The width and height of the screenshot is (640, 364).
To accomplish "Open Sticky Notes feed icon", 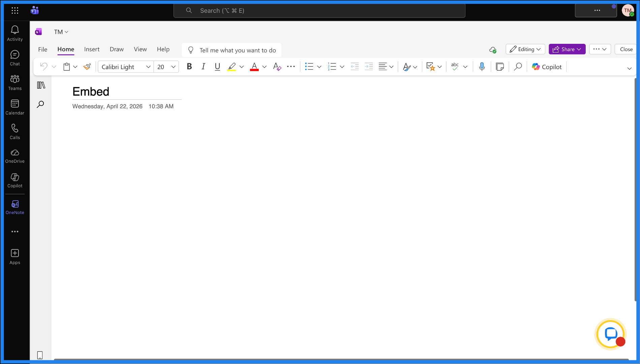I will point(500,67).
